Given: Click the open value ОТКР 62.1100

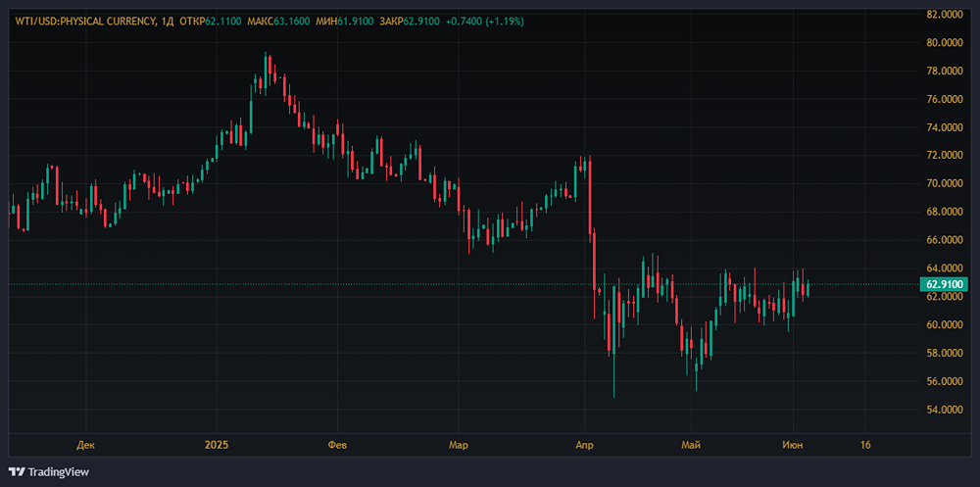Looking at the screenshot, I should (211, 22).
